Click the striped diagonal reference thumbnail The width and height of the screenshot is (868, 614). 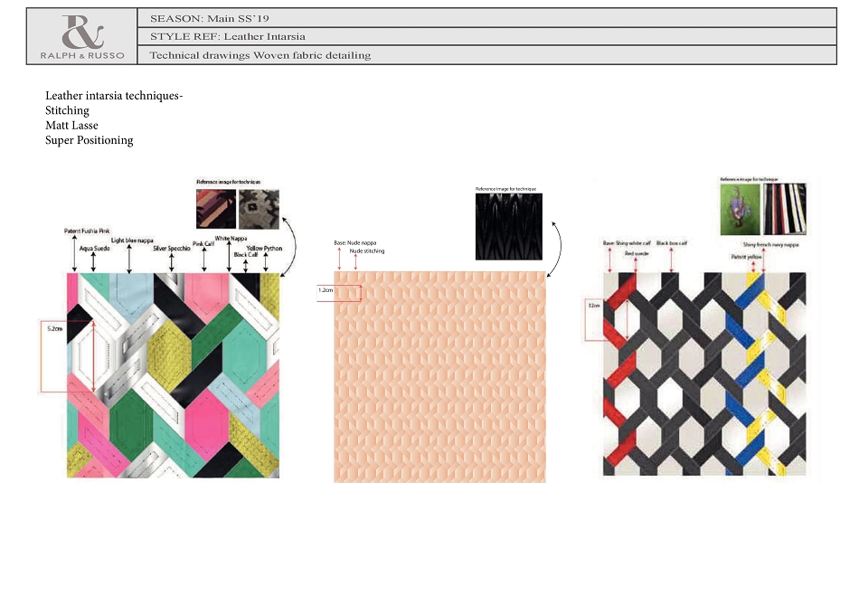click(x=216, y=209)
